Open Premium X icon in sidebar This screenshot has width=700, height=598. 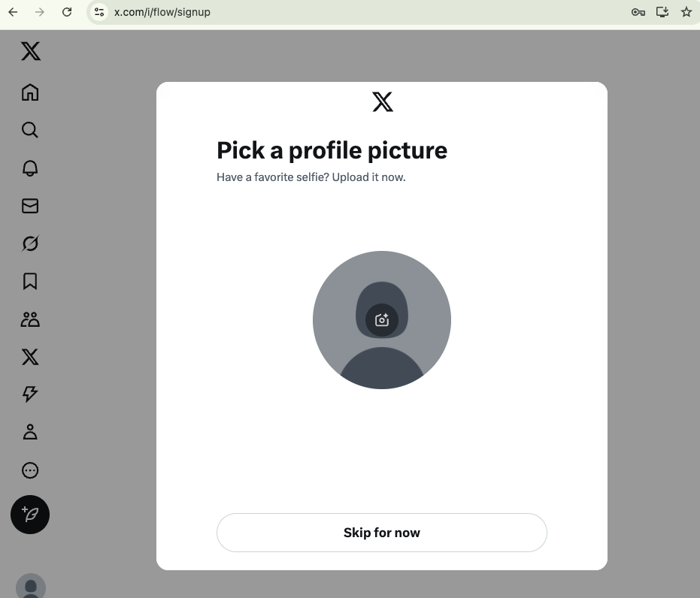coord(30,357)
